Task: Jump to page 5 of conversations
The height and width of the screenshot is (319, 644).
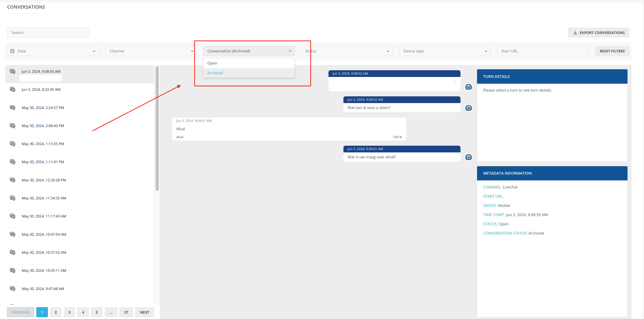Action: coord(97,312)
